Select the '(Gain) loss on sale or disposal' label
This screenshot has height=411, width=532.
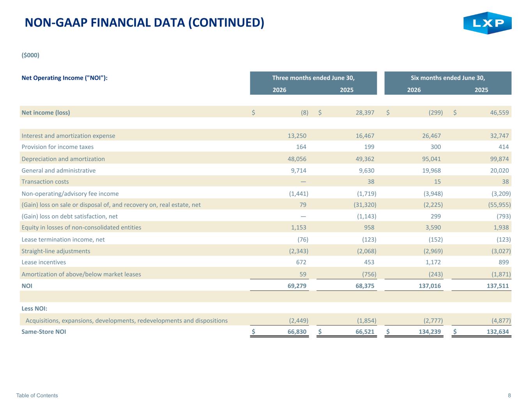coord(111,205)
